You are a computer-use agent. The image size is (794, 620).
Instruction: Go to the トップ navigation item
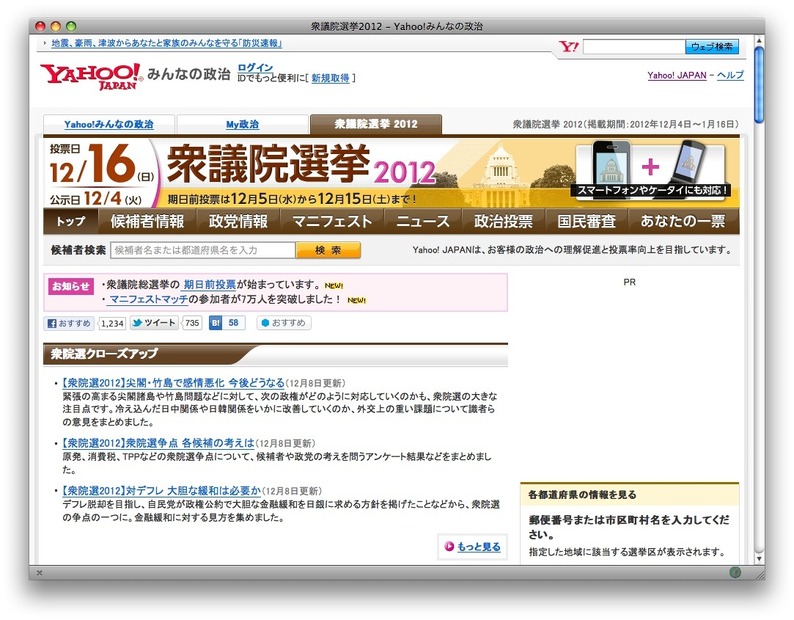tap(71, 221)
